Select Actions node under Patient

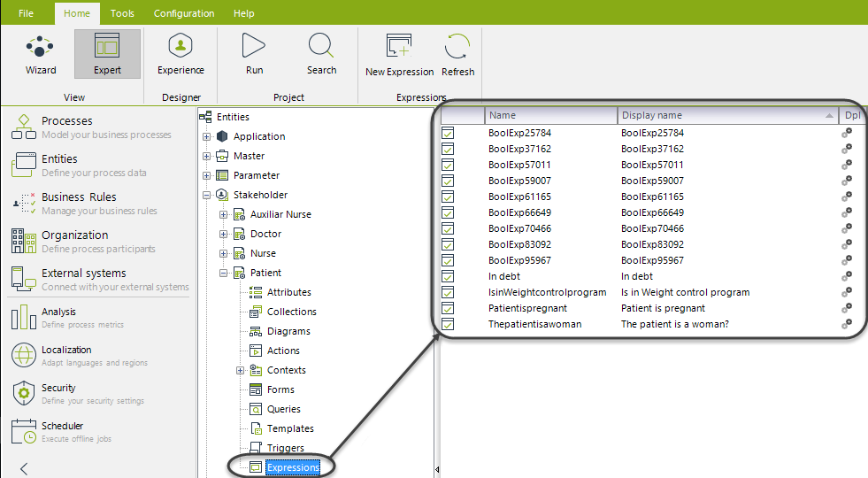point(283,351)
